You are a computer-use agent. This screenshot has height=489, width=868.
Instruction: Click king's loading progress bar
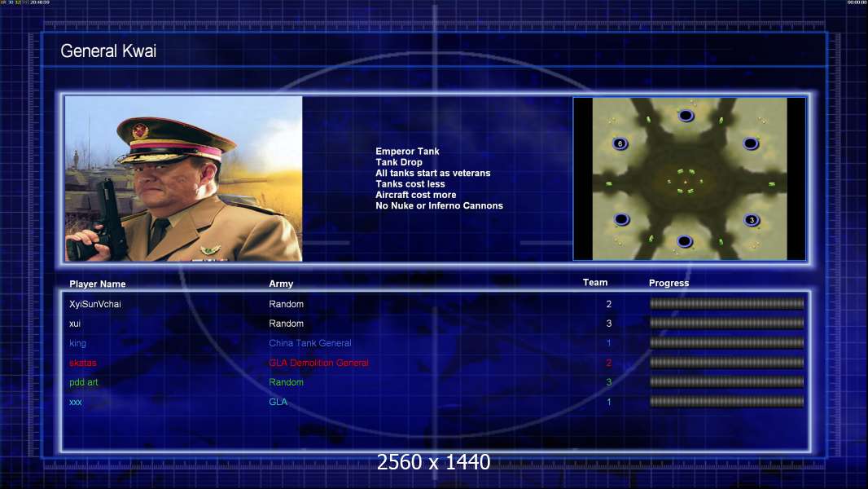click(727, 343)
